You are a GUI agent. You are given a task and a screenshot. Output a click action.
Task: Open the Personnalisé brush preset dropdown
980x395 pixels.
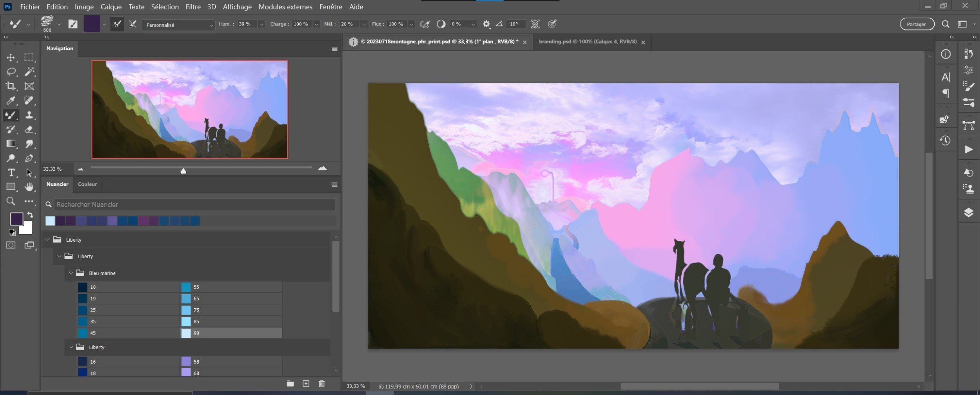[178, 25]
